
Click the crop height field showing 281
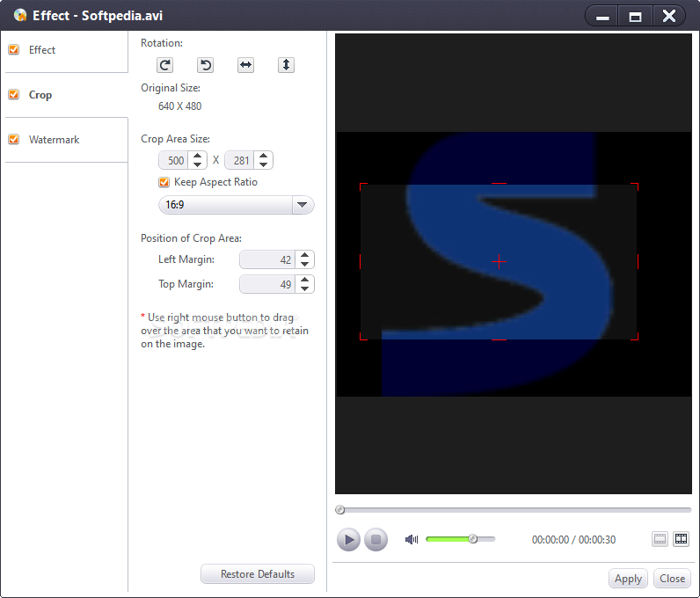coord(239,160)
